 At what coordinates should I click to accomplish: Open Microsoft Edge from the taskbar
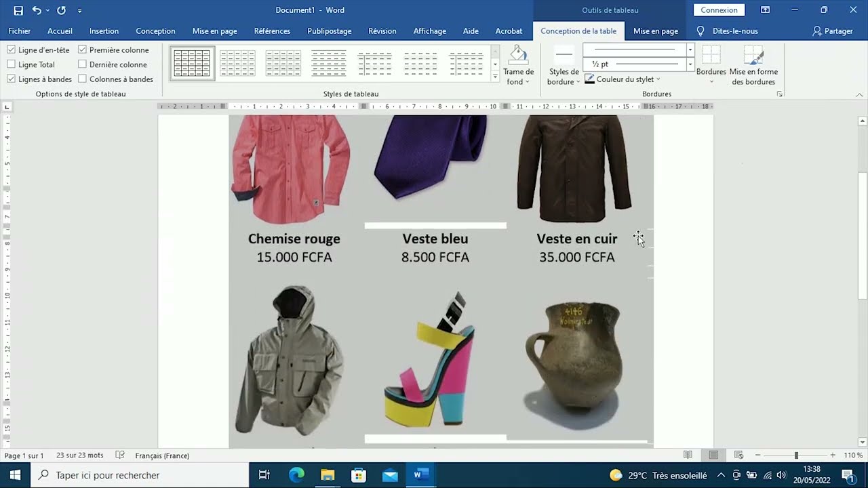click(296, 475)
